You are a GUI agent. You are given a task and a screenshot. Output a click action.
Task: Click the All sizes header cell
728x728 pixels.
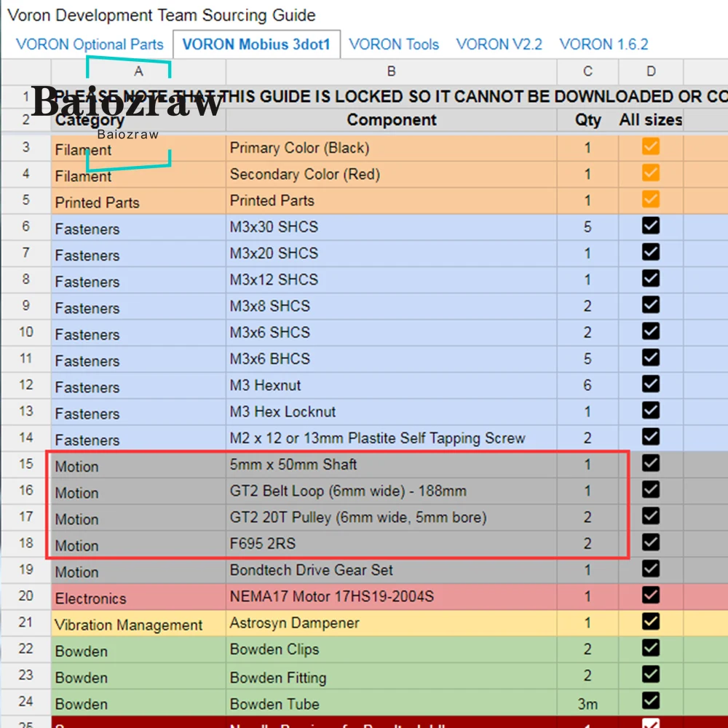[x=651, y=120]
